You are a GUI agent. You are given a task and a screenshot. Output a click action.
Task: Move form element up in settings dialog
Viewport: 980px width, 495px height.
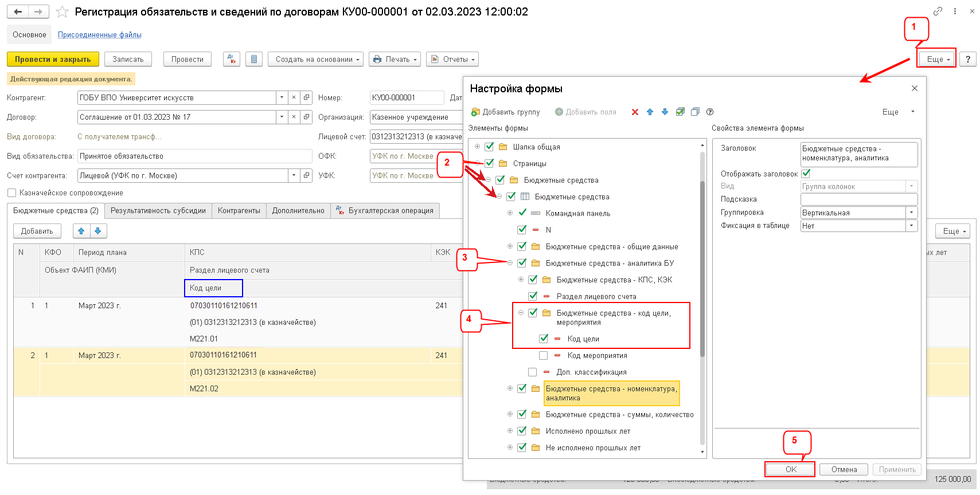pyautogui.click(x=650, y=112)
